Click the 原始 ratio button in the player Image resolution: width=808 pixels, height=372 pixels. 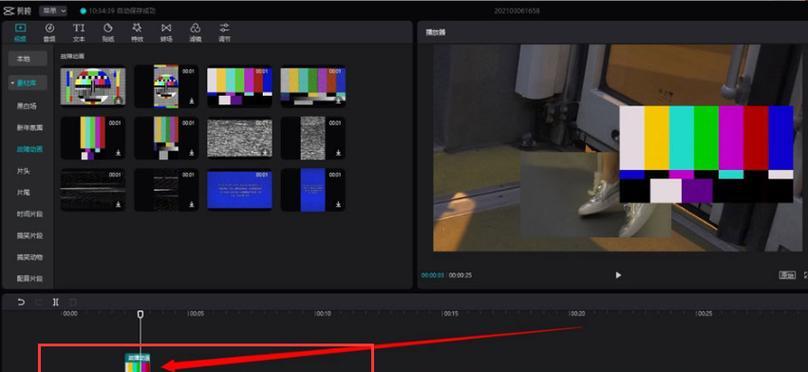(787, 275)
